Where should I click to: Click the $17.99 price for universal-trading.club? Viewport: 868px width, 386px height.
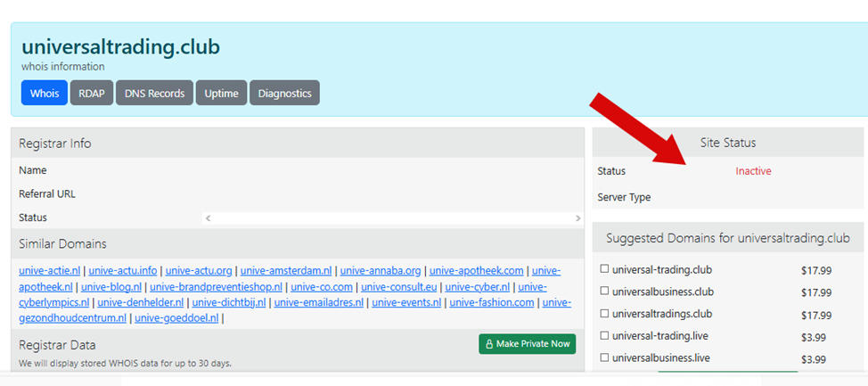(816, 271)
